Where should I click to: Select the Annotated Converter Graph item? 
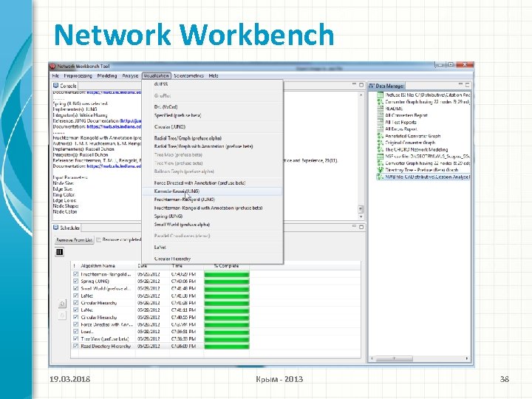click(x=413, y=136)
